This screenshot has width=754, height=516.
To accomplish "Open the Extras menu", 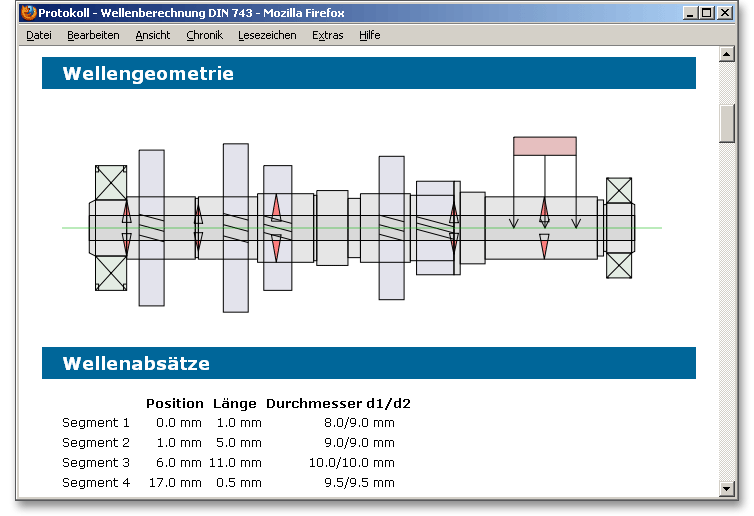I will [x=327, y=35].
